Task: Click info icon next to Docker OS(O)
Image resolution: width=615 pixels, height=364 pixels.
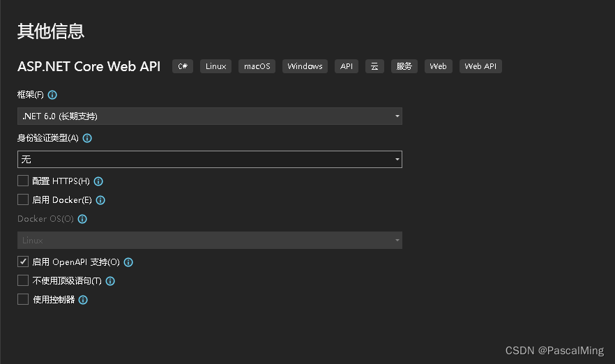Action: click(82, 219)
